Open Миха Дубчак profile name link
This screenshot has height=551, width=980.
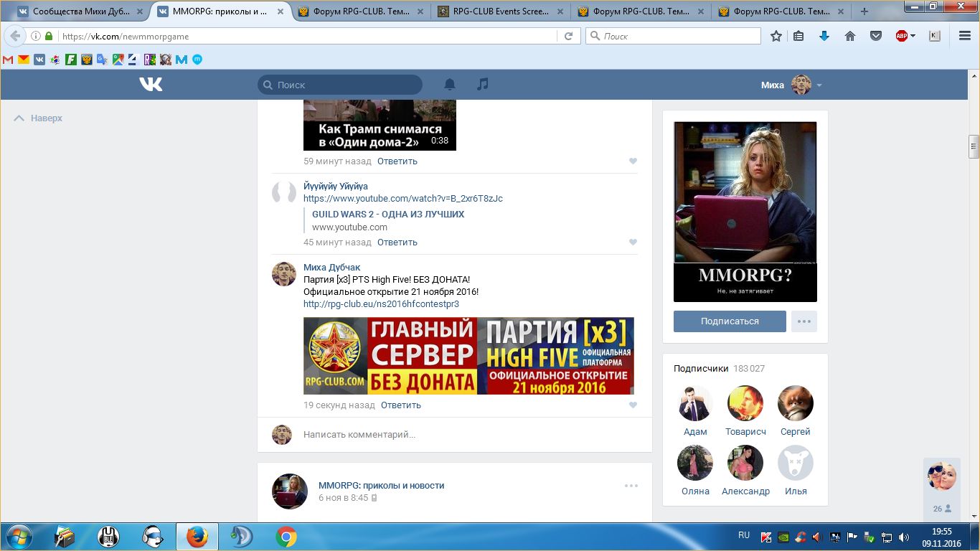(x=332, y=268)
